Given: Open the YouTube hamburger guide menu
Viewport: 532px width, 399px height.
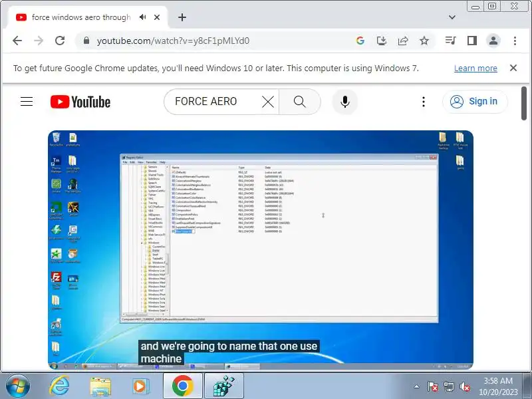Looking at the screenshot, I should (27, 102).
